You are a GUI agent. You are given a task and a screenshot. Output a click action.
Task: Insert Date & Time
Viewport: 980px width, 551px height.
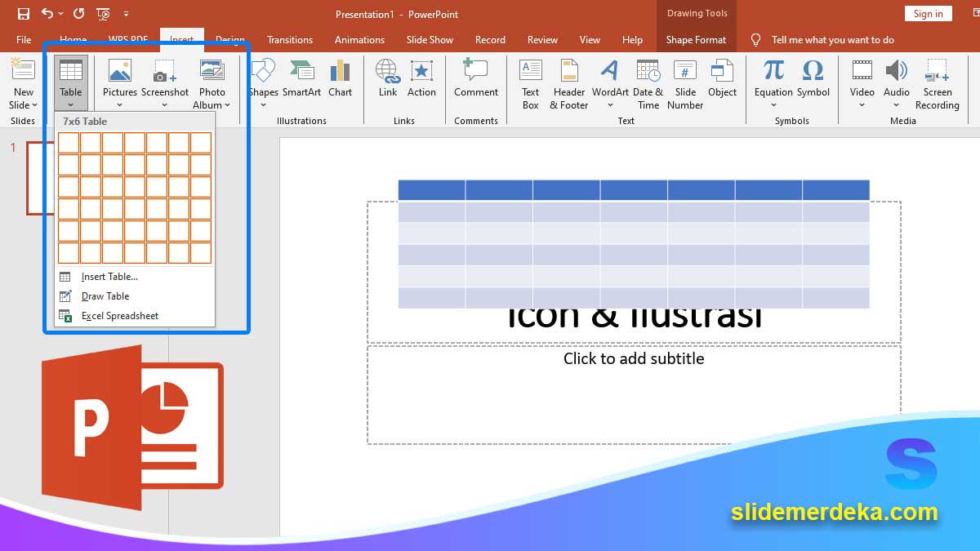click(648, 84)
